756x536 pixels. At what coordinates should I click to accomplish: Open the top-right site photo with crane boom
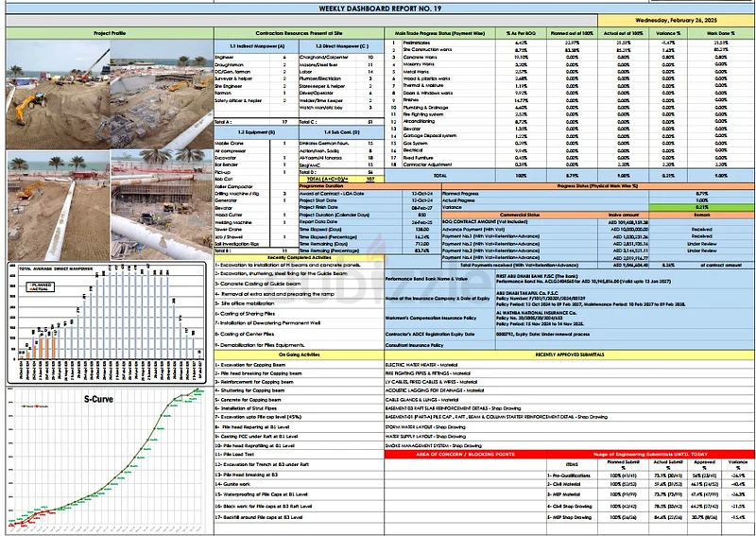click(162, 95)
